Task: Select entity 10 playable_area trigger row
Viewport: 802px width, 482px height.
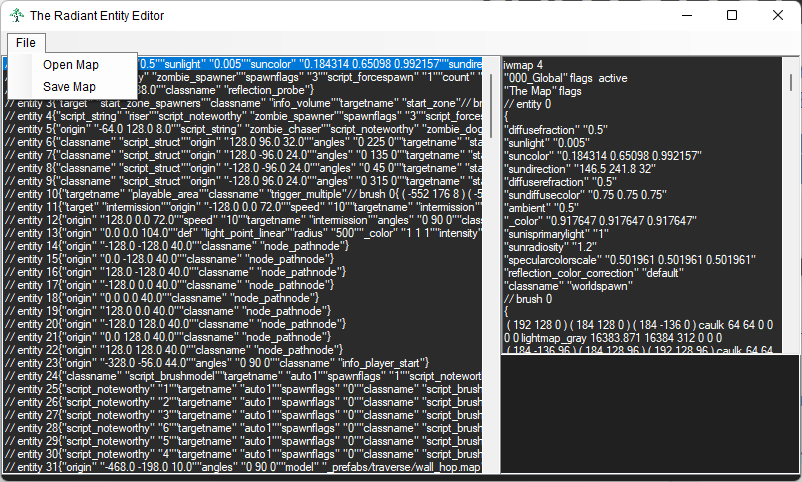Action: point(243,194)
